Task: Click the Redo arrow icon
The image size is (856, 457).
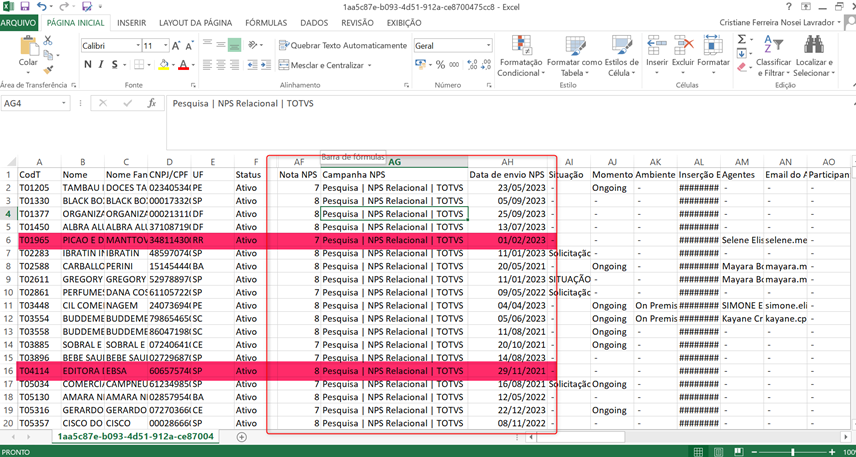Action: [64, 7]
